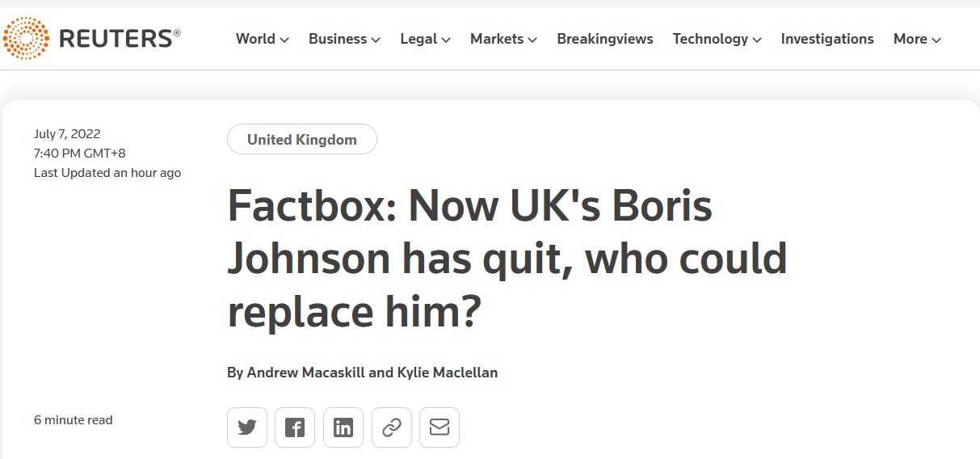Image resolution: width=980 pixels, height=459 pixels.
Task: Click the July 7, 2022 date
Action: 67,134
